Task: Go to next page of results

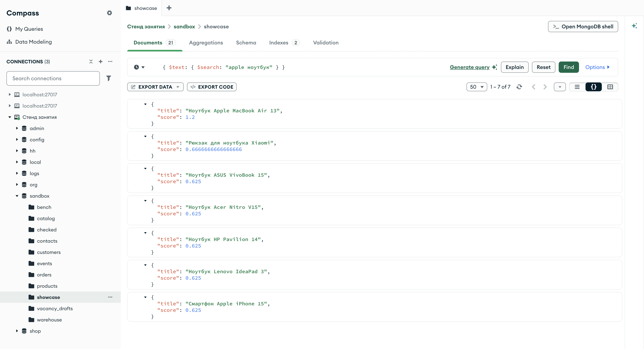Action: (x=545, y=87)
